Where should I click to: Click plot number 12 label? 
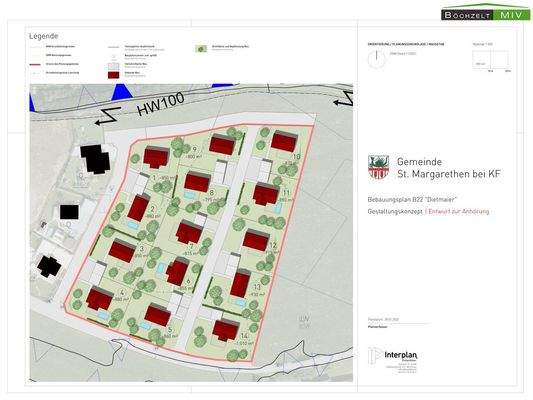pyautogui.click(x=273, y=245)
